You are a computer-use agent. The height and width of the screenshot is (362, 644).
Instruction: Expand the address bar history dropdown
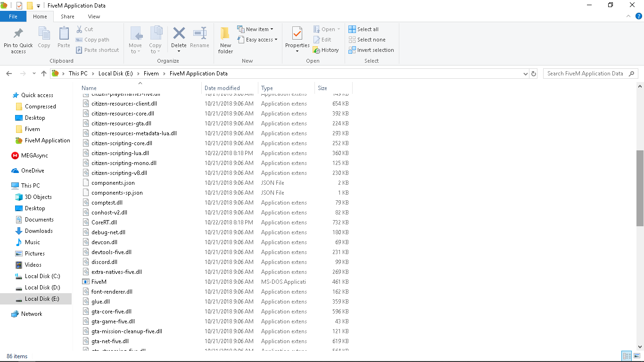click(x=526, y=74)
